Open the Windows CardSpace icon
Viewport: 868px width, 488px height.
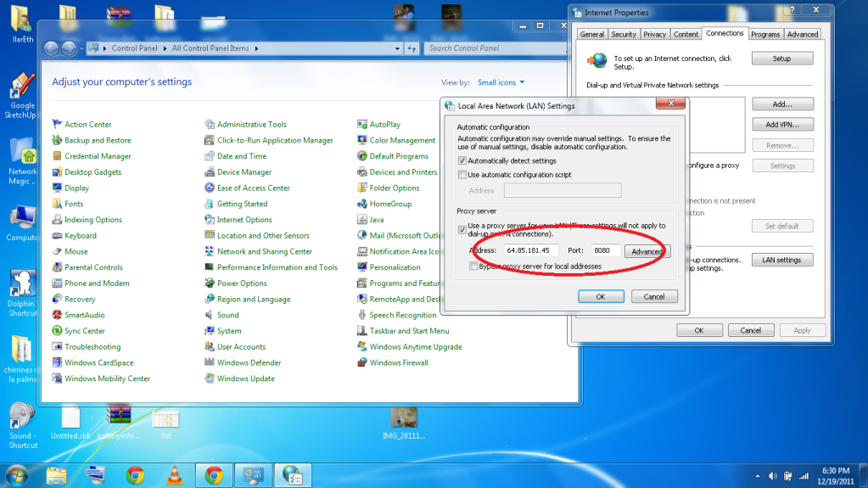[x=57, y=362]
